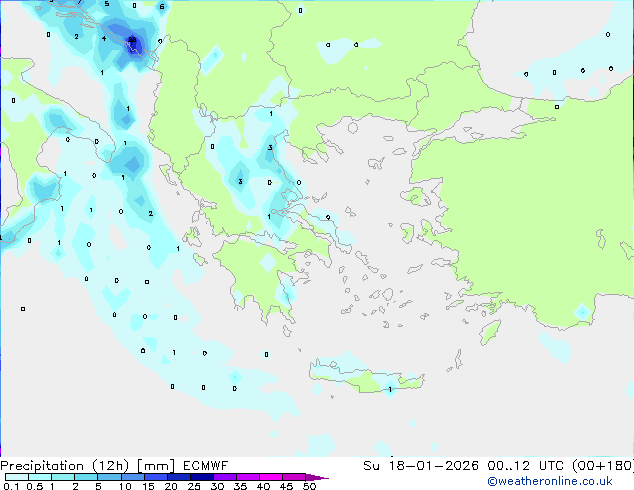Image resolution: width=634 pixels, height=490 pixels.
Task: Click the "[mm]" unit label
Action: coord(156,466)
